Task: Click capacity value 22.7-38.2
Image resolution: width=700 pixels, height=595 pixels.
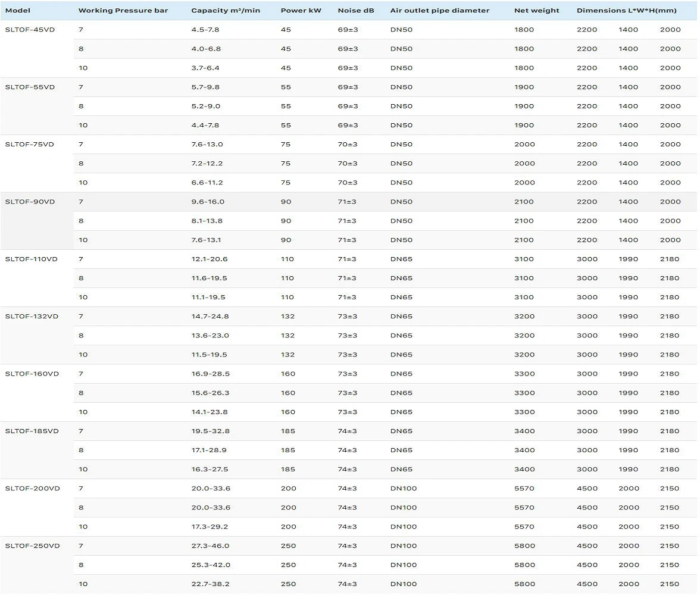Action: 210,584
